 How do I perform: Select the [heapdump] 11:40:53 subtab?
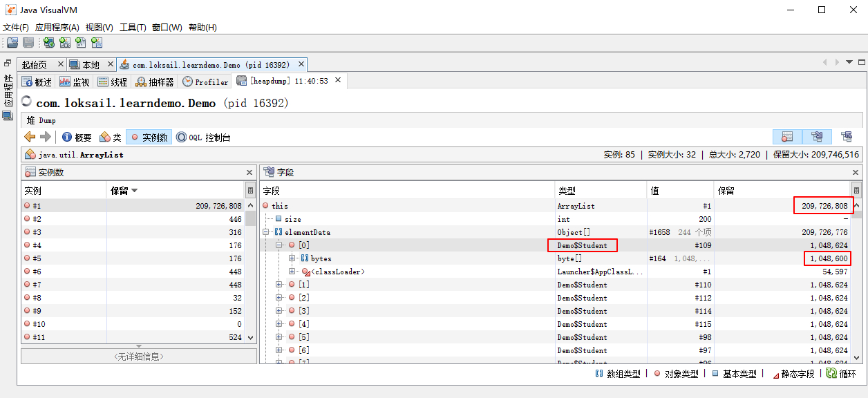coord(289,81)
